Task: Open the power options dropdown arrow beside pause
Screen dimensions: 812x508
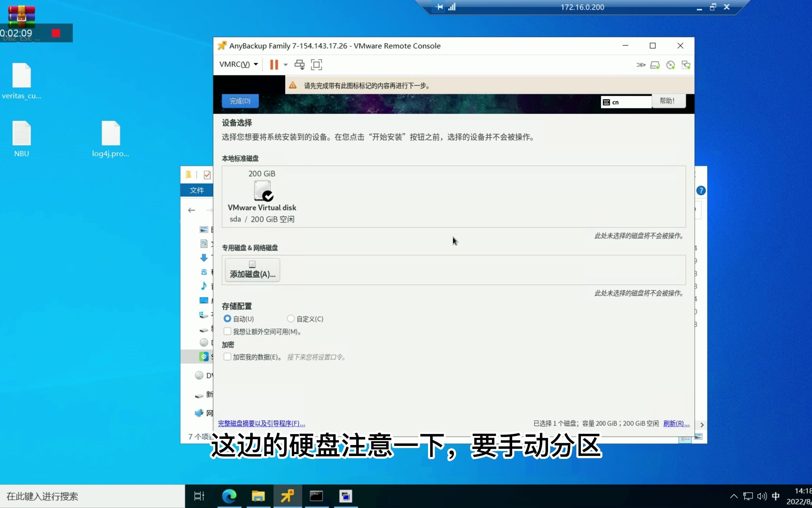Action: pyautogui.click(x=285, y=64)
